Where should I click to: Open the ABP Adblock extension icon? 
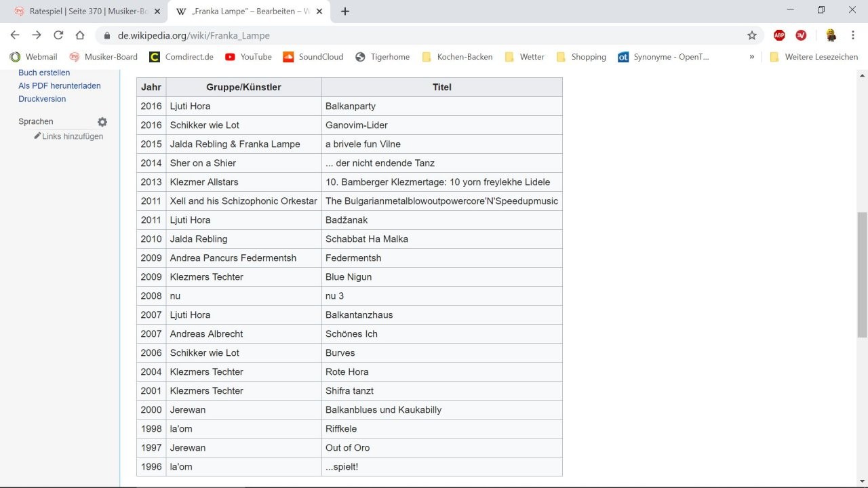point(779,35)
